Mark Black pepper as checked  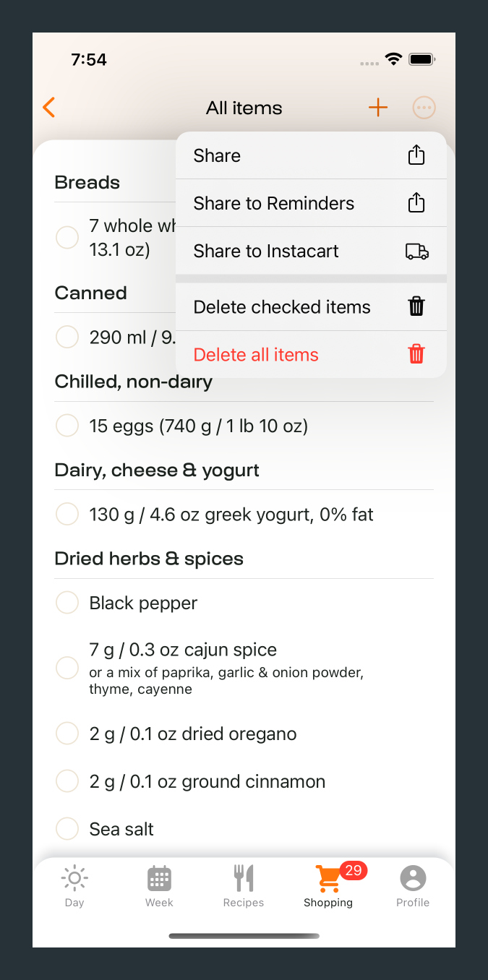coord(67,603)
